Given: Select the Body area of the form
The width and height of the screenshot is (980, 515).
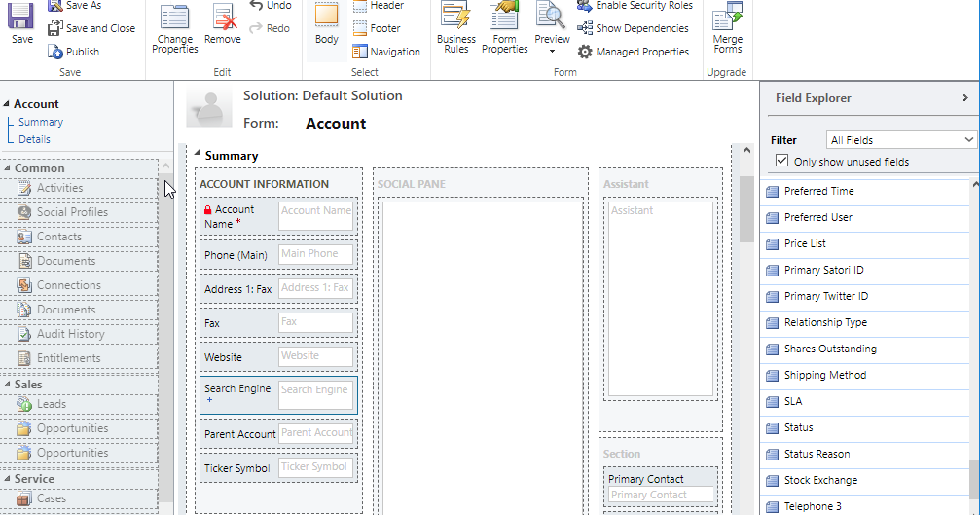Looking at the screenshot, I should click(x=326, y=25).
